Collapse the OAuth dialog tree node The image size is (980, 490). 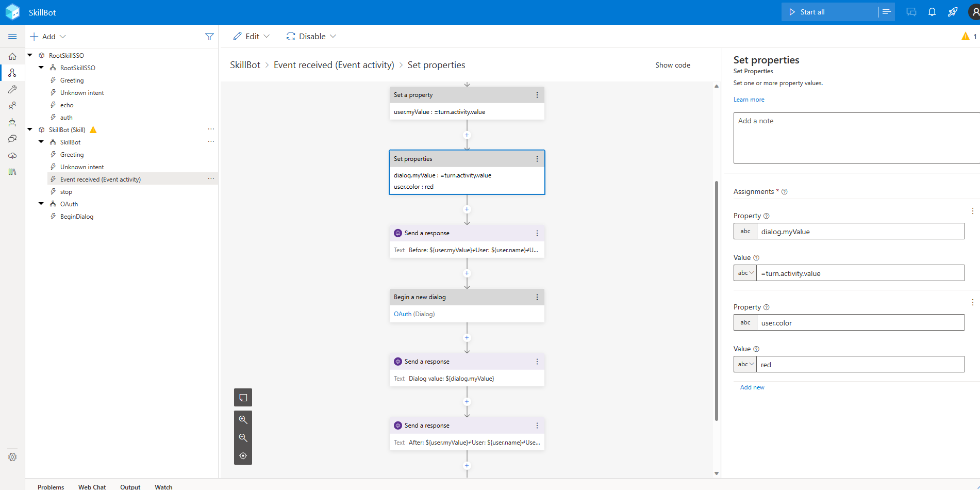click(41, 203)
